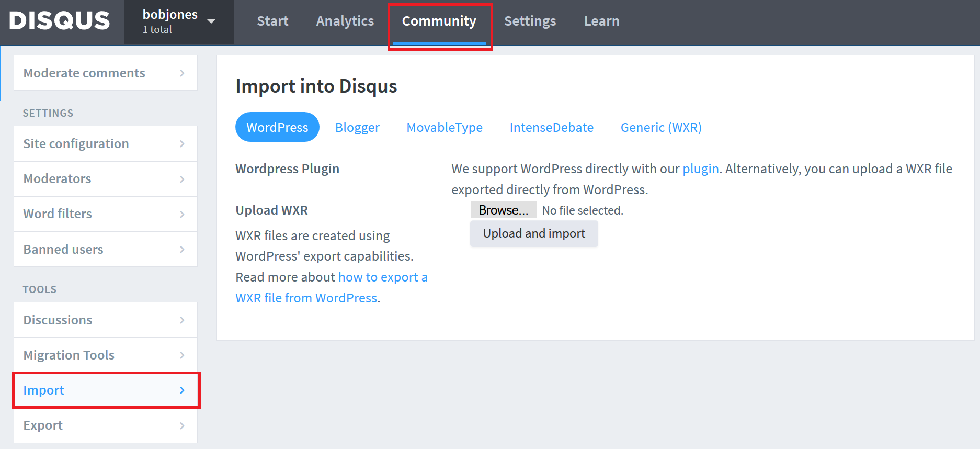Select the WordPress import tab
Screen dimensions: 980x449
(x=277, y=127)
